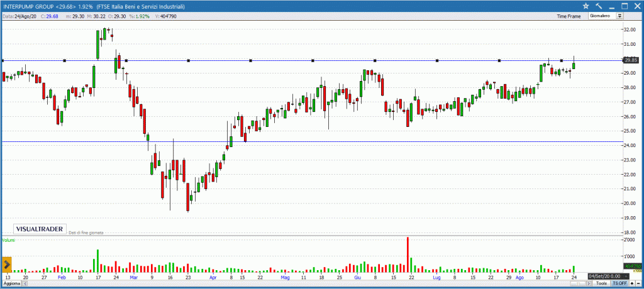Click the Volumi indicator label
This screenshot has height=289, width=644.
[x=8, y=240]
